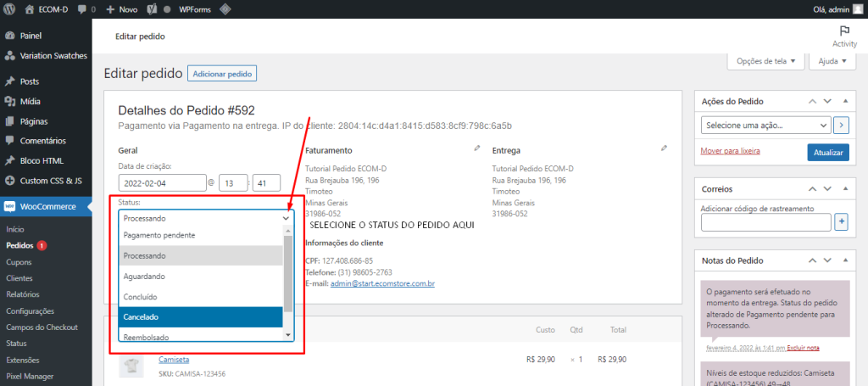Open Posts in the sidebar

click(30, 81)
